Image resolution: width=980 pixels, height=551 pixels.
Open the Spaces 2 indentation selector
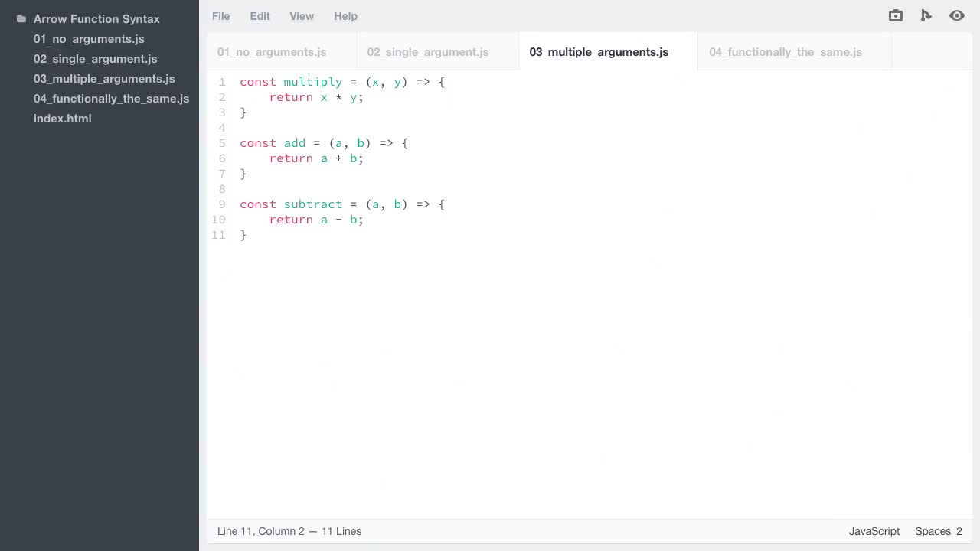(x=938, y=531)
